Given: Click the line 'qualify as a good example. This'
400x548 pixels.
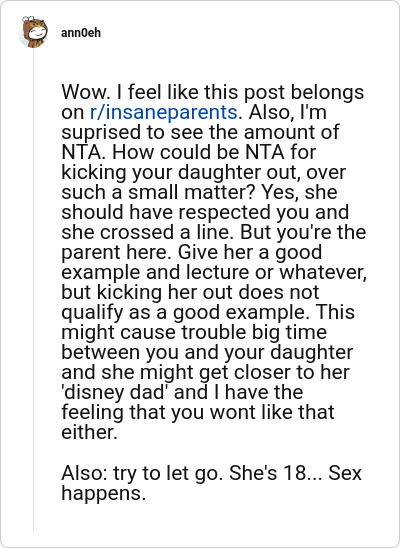Looking at the screenshot, I should coord(208,312).
